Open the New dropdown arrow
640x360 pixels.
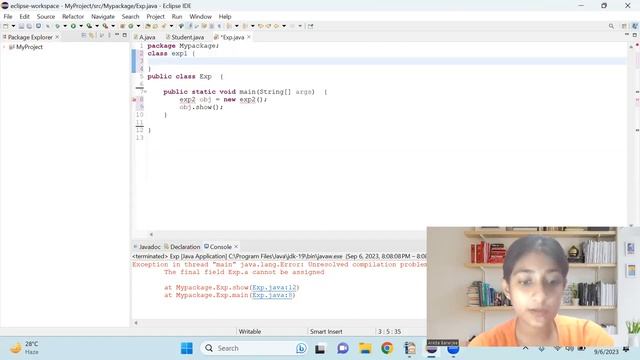click(13, 26)
